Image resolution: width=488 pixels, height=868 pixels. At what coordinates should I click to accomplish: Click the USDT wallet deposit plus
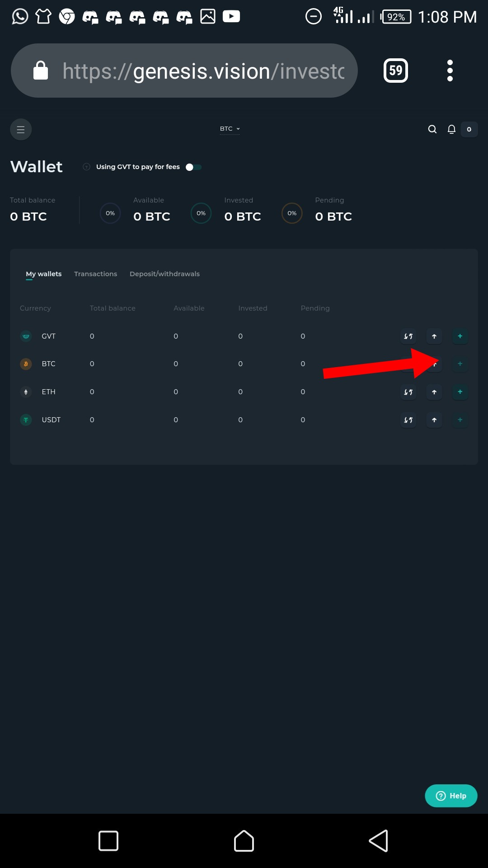click(x=460, y=420)
